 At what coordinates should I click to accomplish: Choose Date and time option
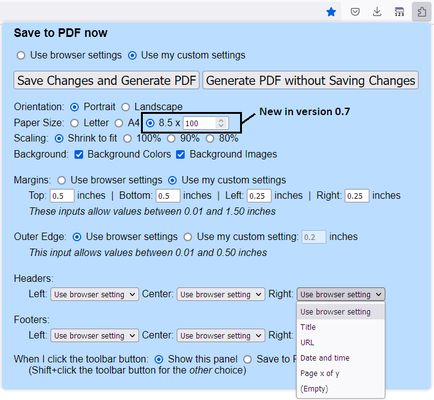coord(341,358)
